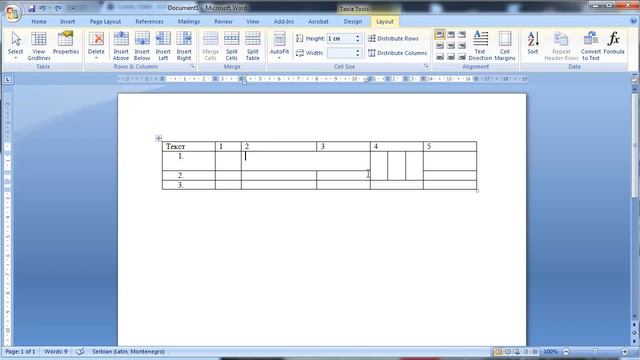Open Customize Quick Access Toolbar arrow
The image size is (640, 360).
point(73,8)
